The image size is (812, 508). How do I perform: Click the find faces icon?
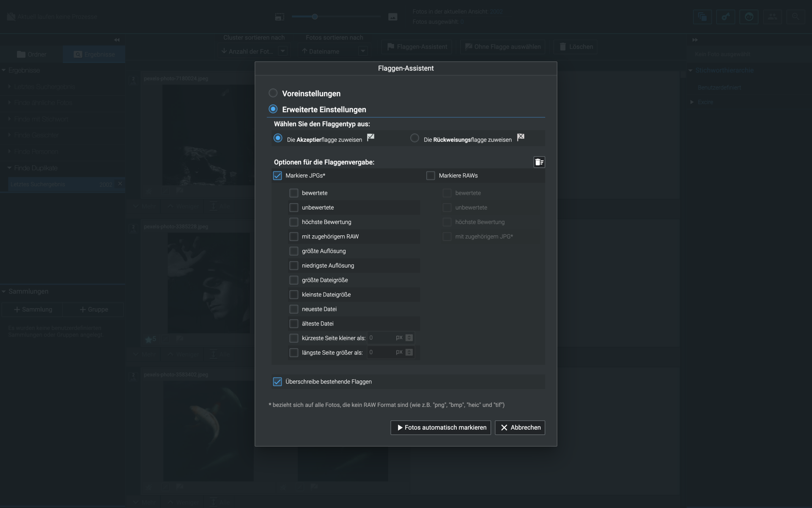(x=749, y=17)
